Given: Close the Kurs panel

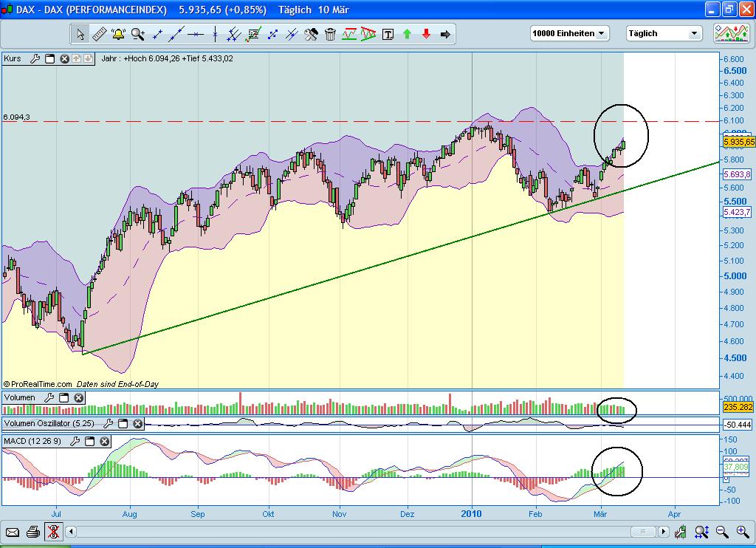Looking at the screenshot, I should pos(64,59).
